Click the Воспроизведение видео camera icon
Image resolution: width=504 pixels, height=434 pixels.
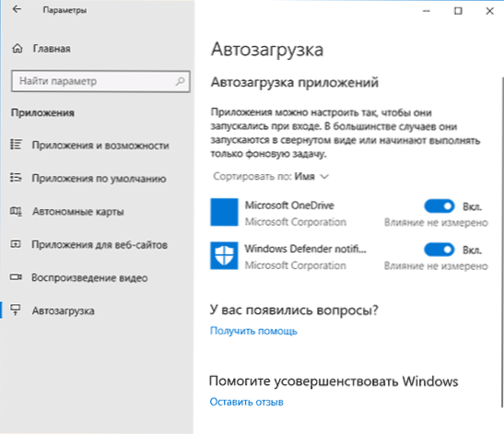pyautogui.click(x=16, y=277)
